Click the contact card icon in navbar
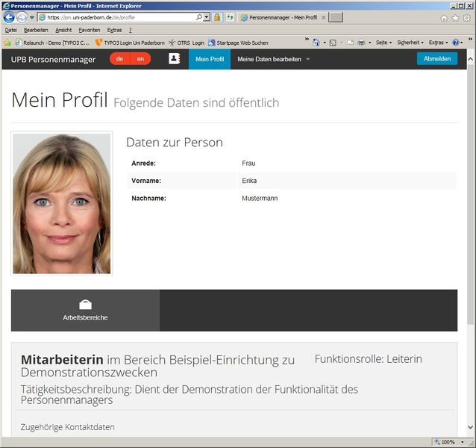The height and width of the screenshot is (448, 476). coord(175,59)
